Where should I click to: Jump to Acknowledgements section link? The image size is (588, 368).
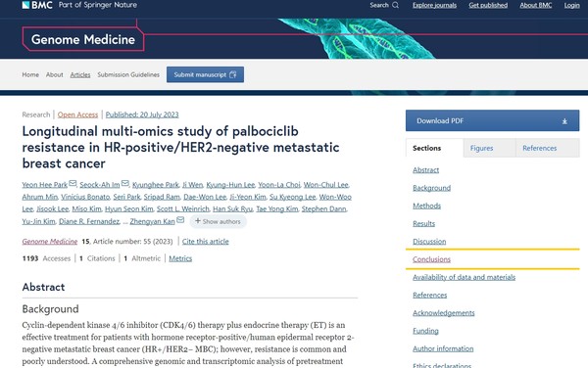coord(444,313)
